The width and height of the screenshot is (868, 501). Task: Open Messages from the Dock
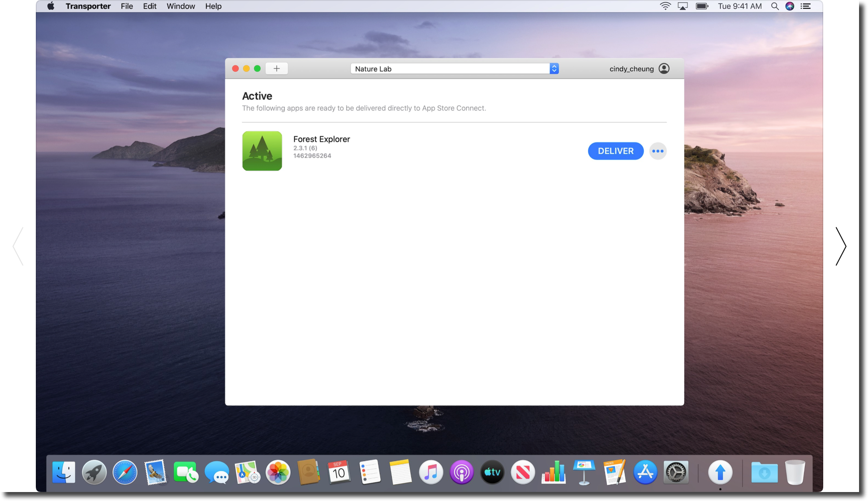point(217,472)
